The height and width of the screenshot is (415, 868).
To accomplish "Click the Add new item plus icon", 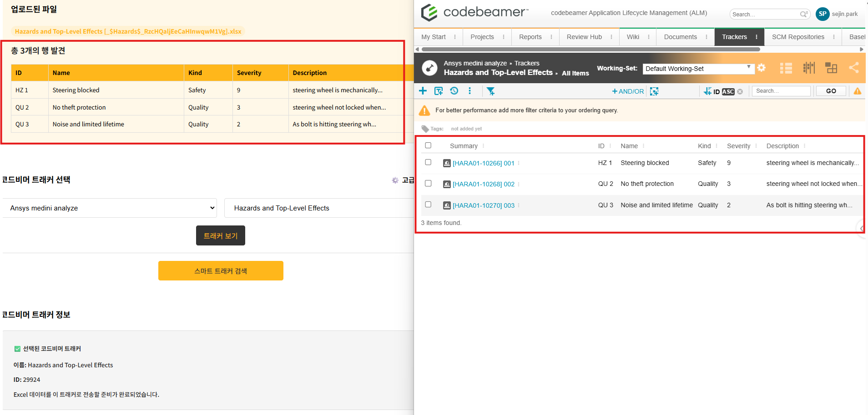I will click(x=422, y=91).
